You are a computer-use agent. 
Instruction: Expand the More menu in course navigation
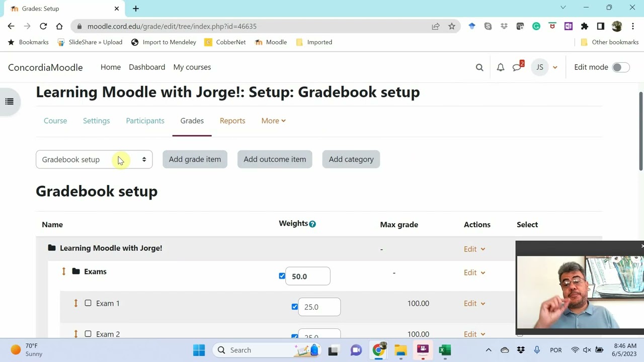(x=273, y=121)
